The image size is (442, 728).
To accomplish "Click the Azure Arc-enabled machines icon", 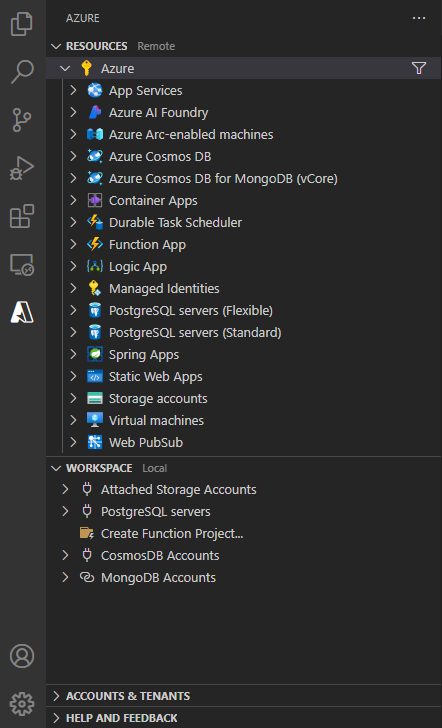I will pyautogui.click(x=95, y=135).
